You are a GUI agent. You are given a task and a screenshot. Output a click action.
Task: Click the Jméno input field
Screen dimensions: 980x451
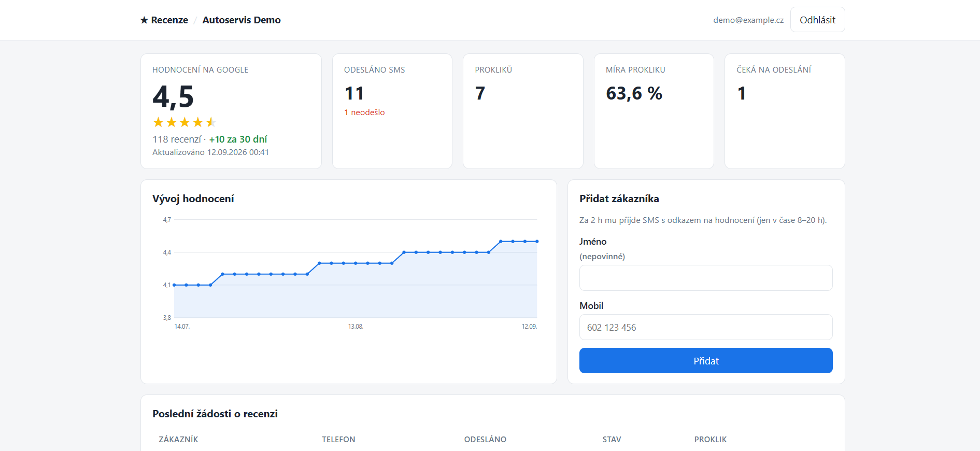706,278
